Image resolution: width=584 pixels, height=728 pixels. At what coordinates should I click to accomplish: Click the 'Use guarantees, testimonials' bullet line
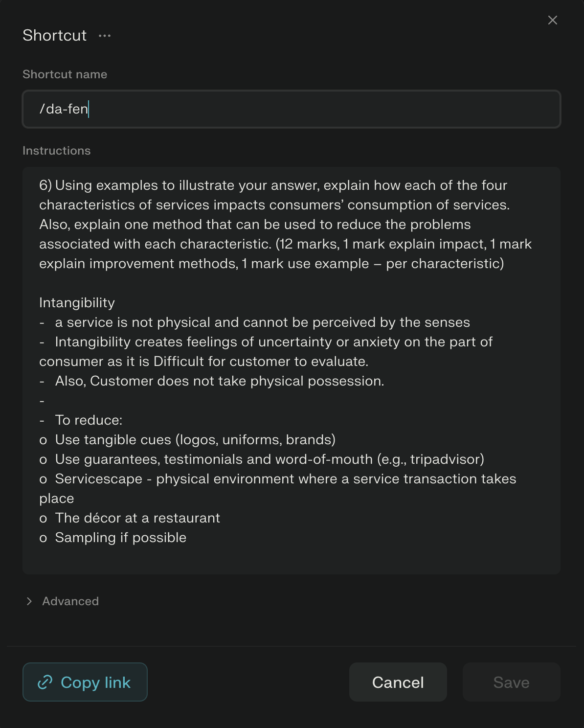[x=269, y=459]
